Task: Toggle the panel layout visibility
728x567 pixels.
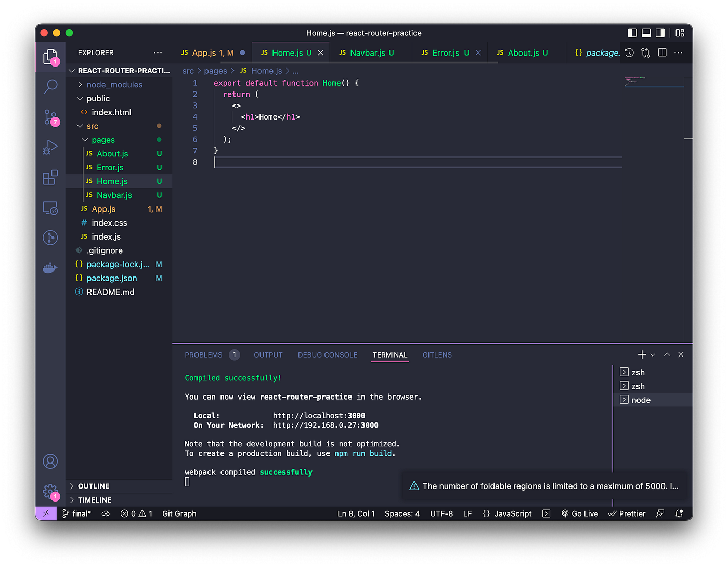Action: [x=646, y=32]
